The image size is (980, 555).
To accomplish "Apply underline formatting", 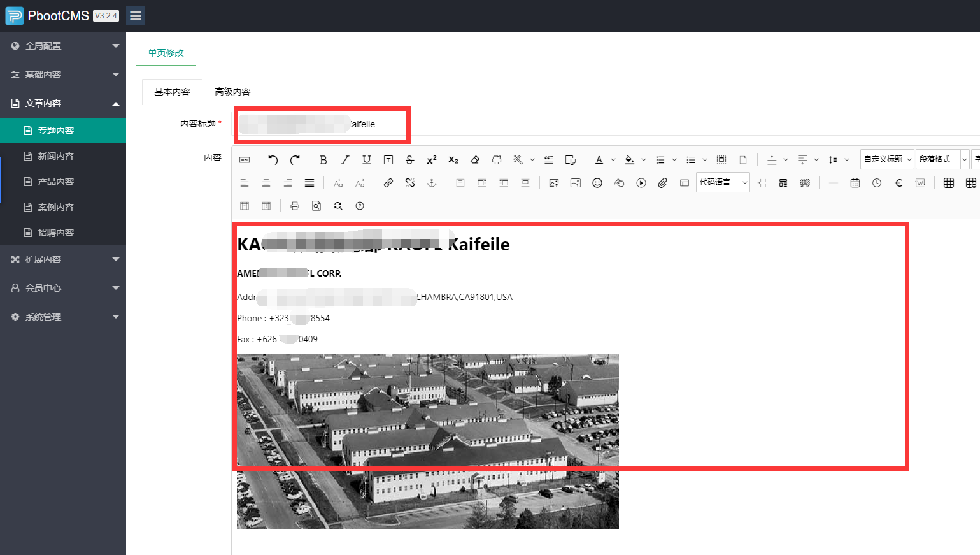I will click(367, 160).
